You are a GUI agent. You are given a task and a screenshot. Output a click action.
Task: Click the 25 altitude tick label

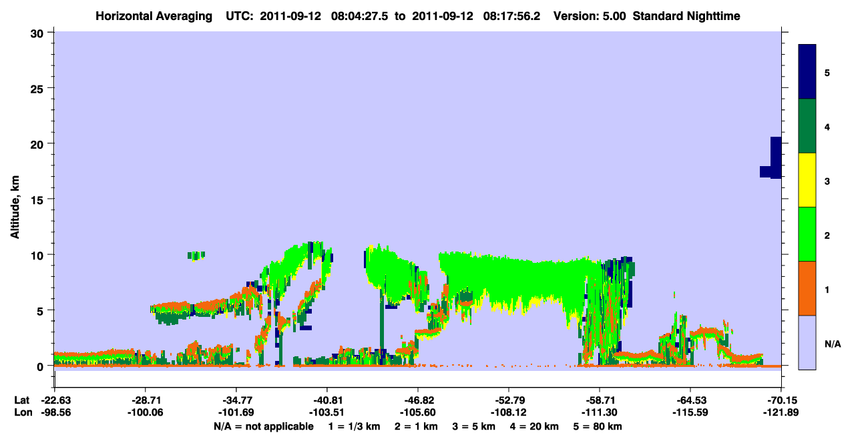[x=39, y=88]
